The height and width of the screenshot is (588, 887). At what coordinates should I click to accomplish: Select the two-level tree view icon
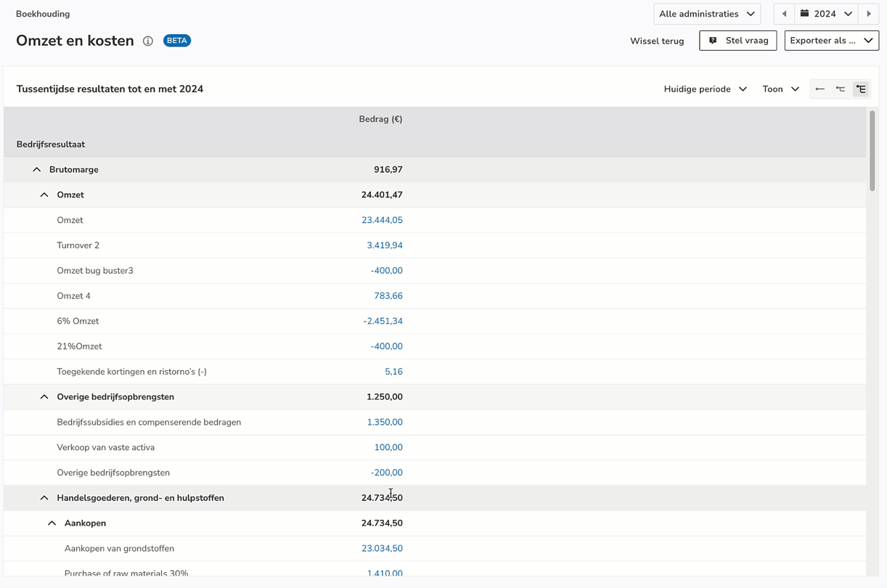(x=841, y=89)
